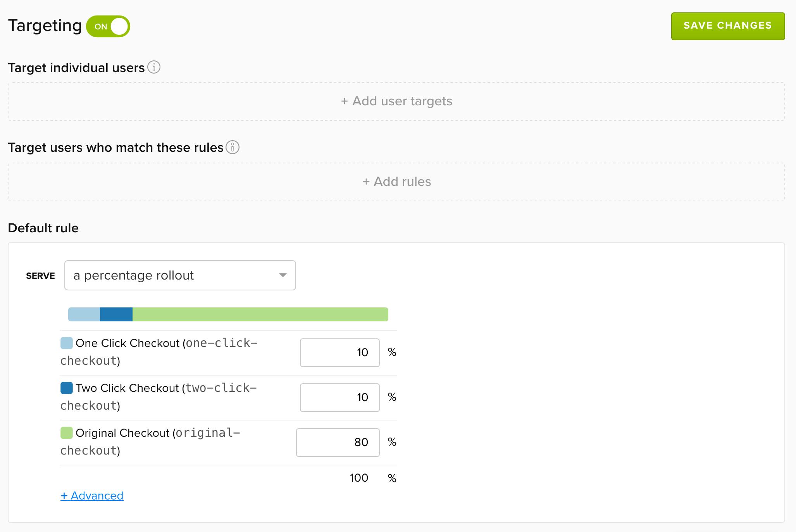Click the dropdown arrow on percentage rollout selector
This screenshot has height=532, width=796.
[283, 275]
